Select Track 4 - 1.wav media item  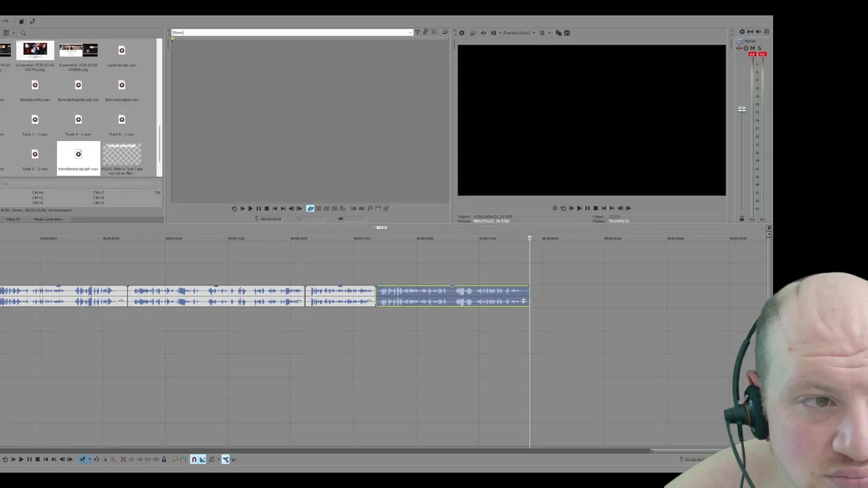click(79, 124)
